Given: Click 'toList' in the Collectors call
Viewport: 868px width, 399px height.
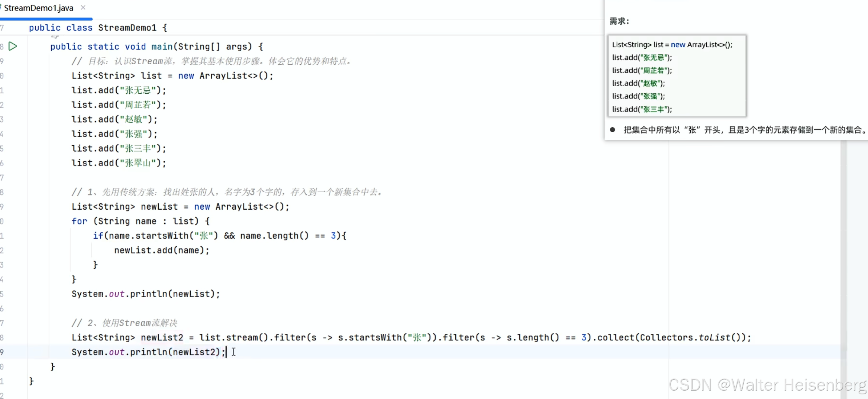Looking at the screenshot, I should 714,337.
